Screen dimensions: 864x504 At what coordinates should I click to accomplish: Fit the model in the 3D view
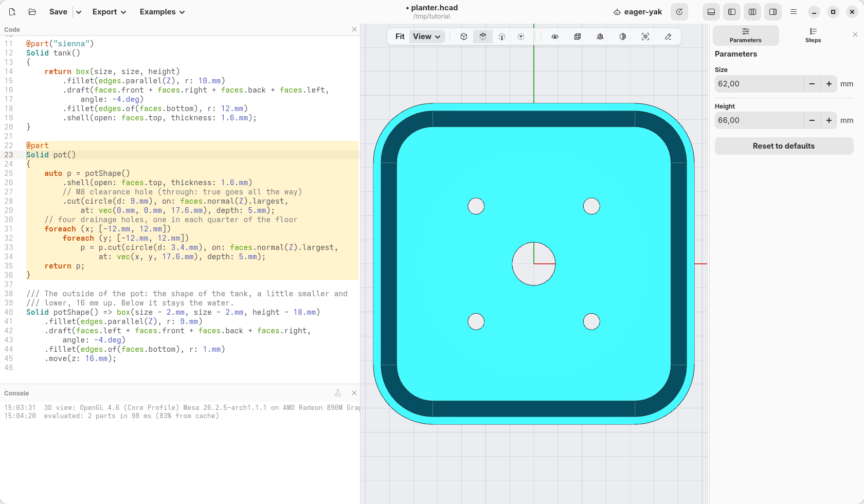coord(400,37)
